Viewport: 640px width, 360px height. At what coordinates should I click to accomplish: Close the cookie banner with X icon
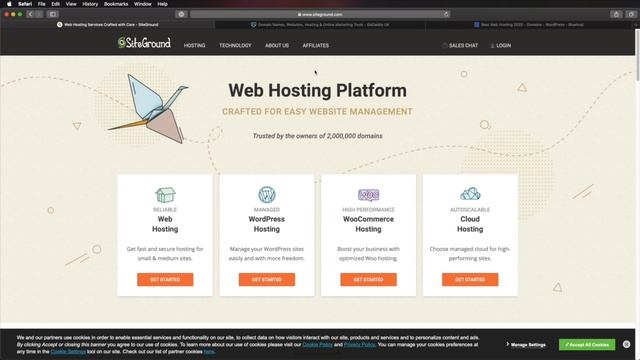point(627,344)
